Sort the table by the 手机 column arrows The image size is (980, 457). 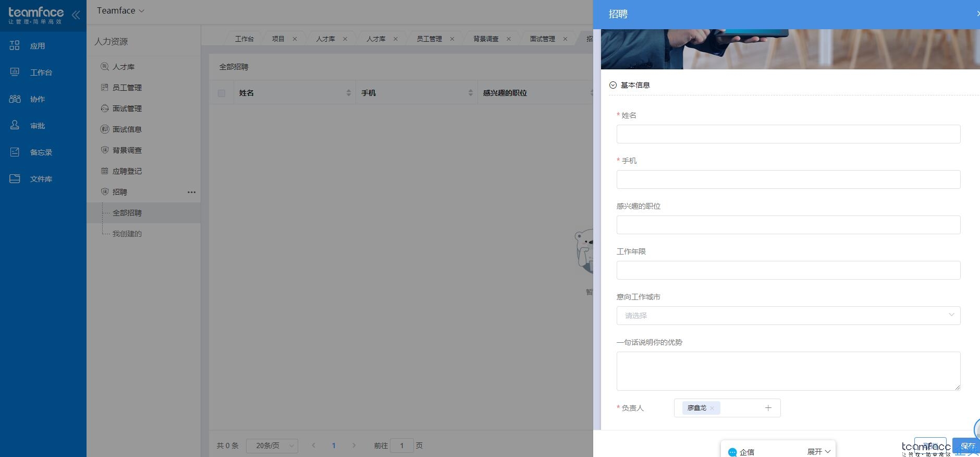tap(471, 93)
